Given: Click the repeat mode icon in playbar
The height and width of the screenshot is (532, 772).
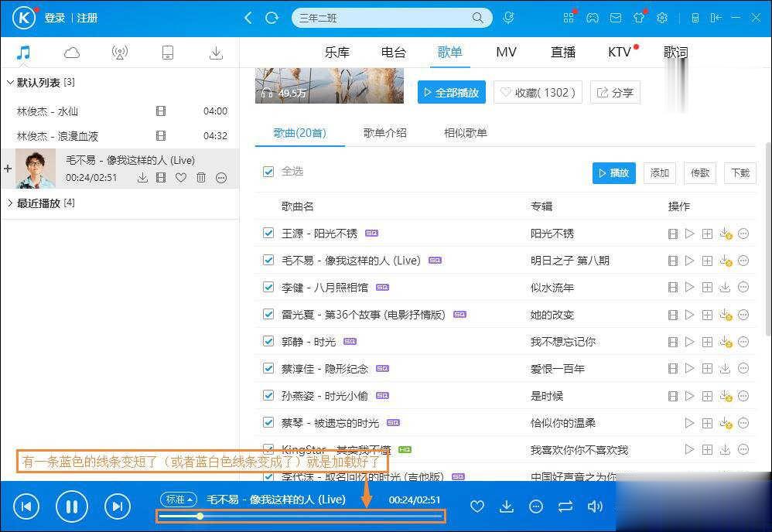Looking at the screenshot, I should [x=565, y=506].
